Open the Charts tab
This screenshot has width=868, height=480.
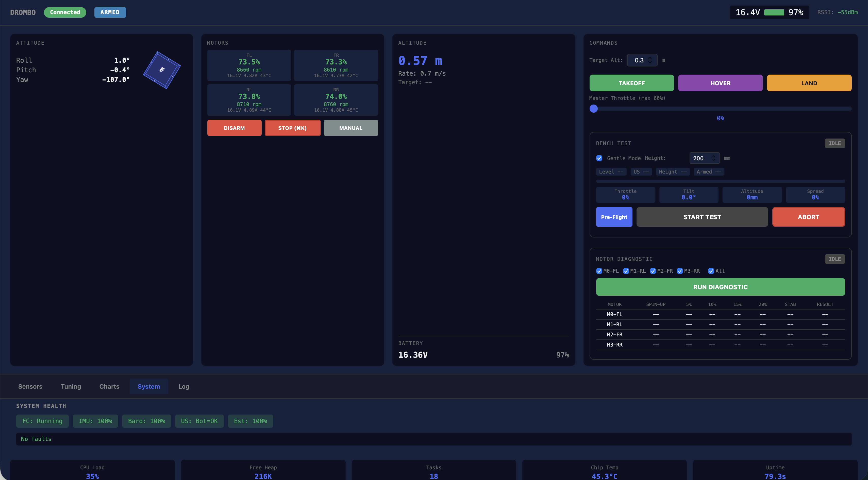109,386
